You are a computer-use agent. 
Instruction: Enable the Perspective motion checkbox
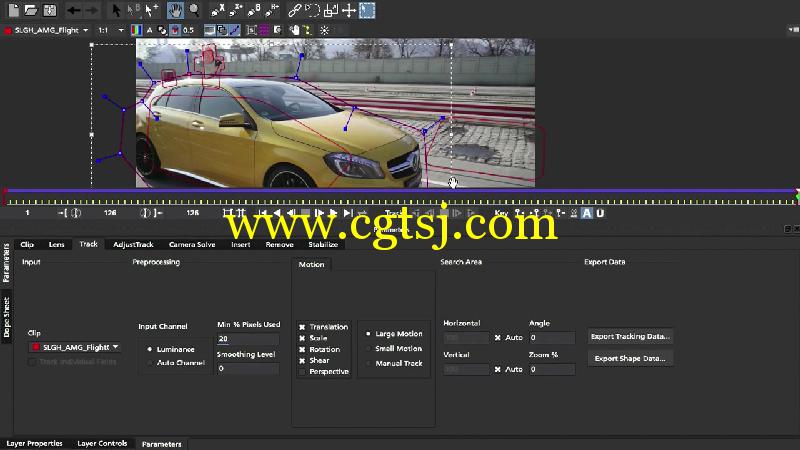coord(302,372)
